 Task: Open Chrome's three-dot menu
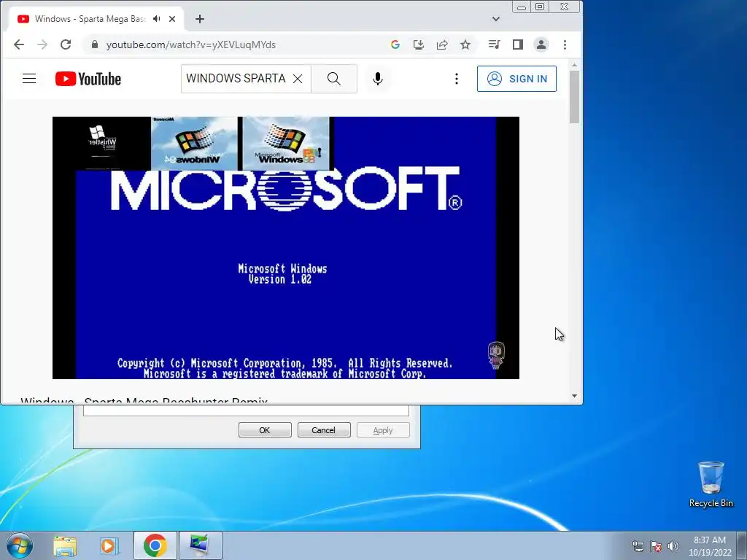point(565,44)
